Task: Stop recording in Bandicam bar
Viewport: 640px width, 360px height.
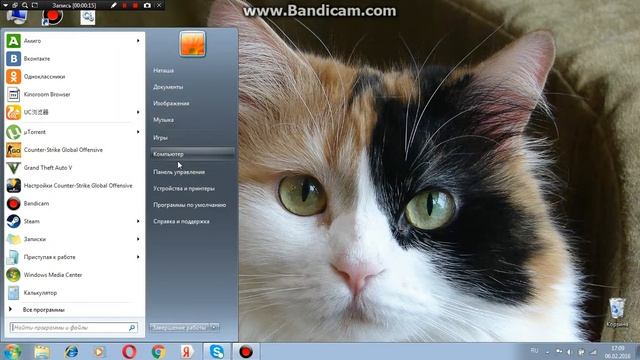Action: [135, 5]
